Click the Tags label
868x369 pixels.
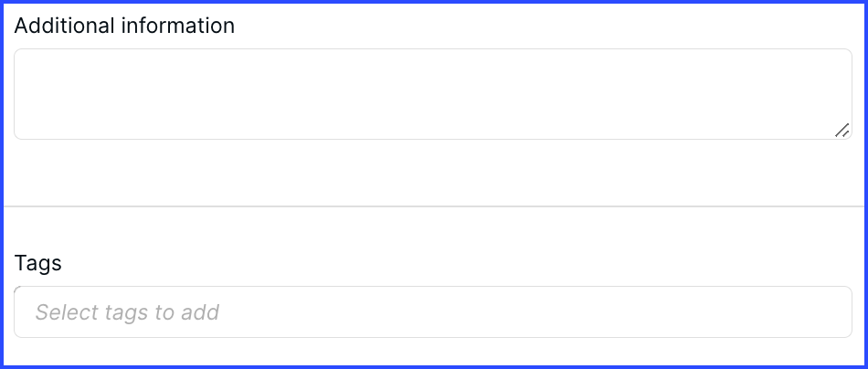click(37, 263)
